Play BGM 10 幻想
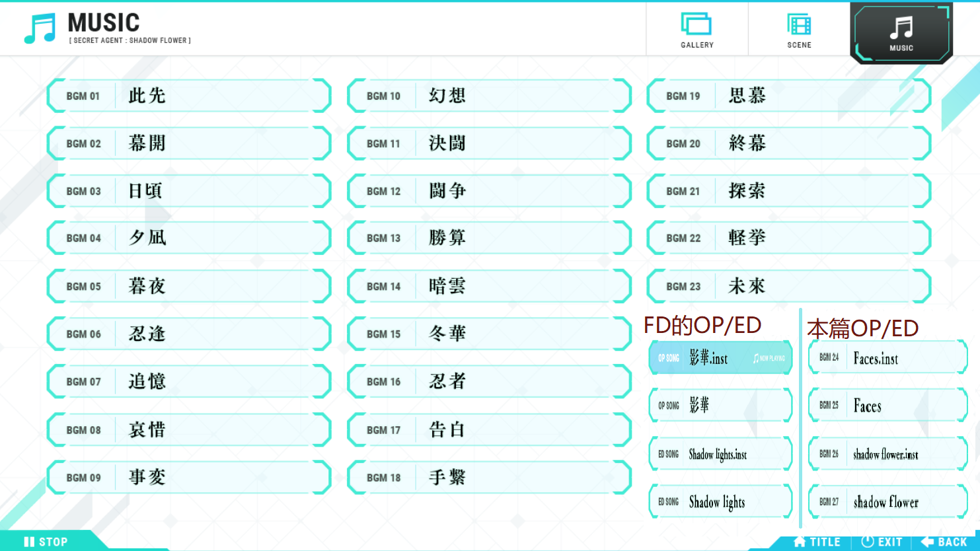 point(489,96)
